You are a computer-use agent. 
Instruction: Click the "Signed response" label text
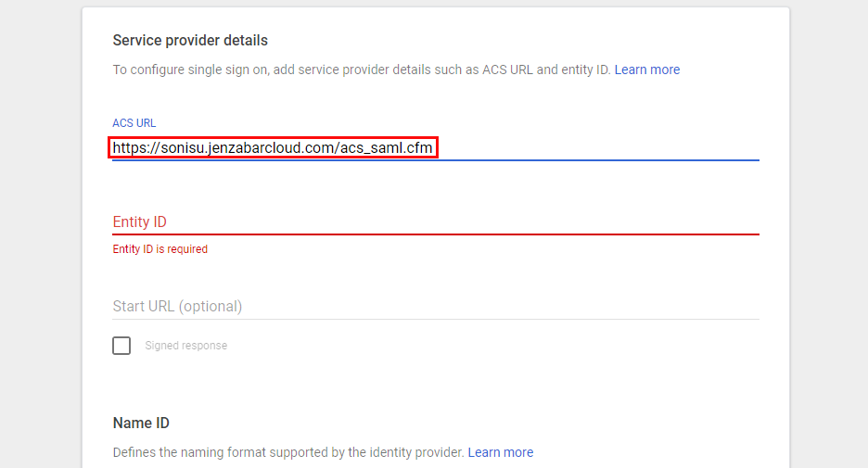185,346
